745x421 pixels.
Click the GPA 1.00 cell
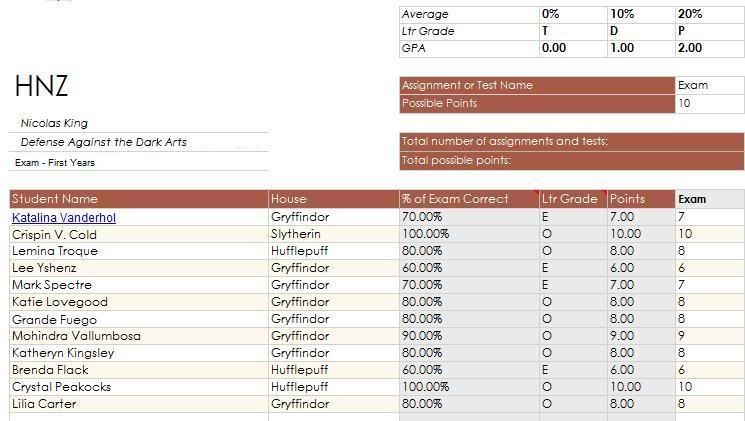point(641,48)
